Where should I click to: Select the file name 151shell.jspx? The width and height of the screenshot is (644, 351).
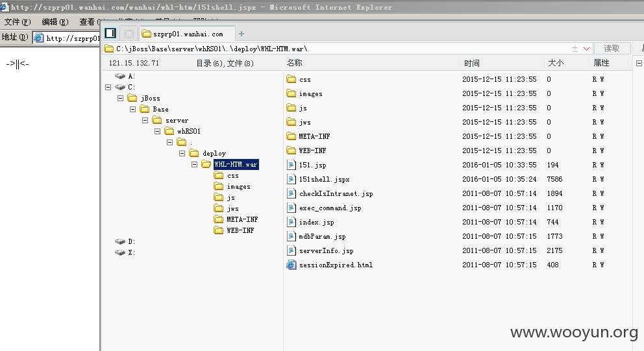point(325,179)
